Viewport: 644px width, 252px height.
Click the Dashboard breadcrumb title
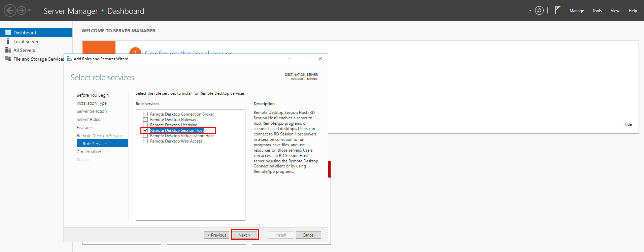pos(126,11)
